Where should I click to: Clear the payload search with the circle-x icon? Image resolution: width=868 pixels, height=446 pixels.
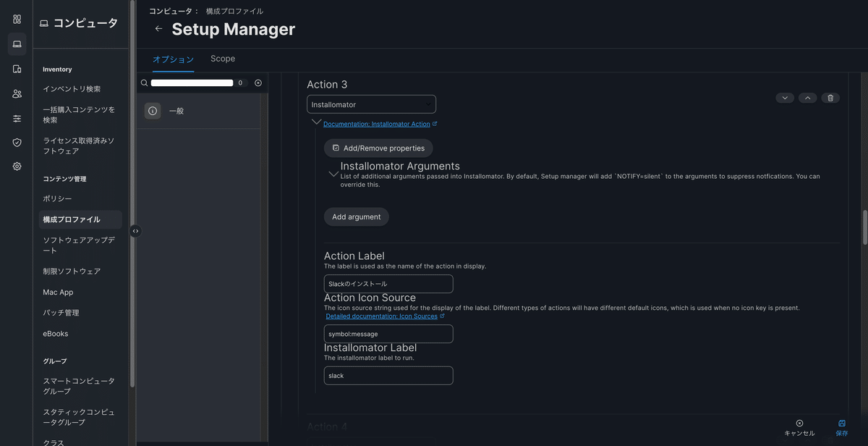[258, 83]
